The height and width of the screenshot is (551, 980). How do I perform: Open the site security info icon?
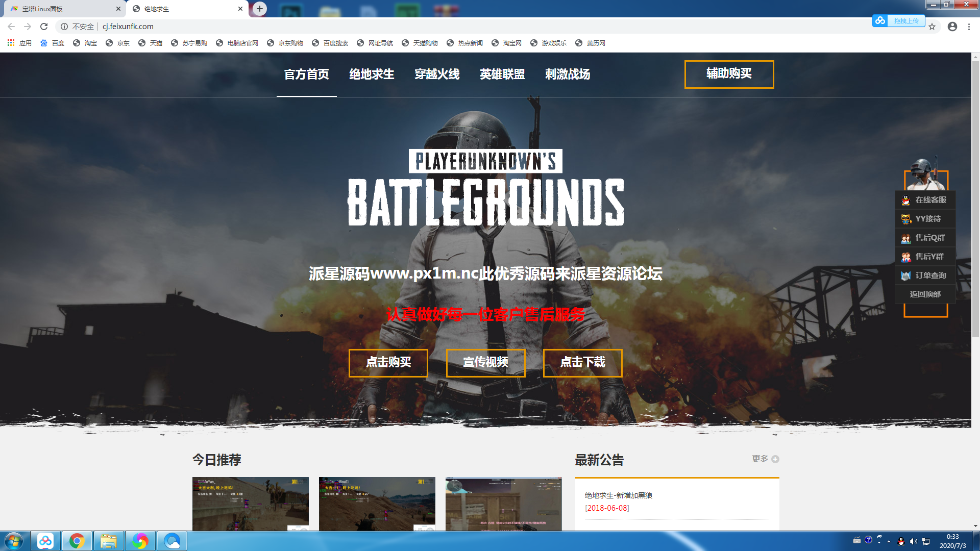point(64,27)
